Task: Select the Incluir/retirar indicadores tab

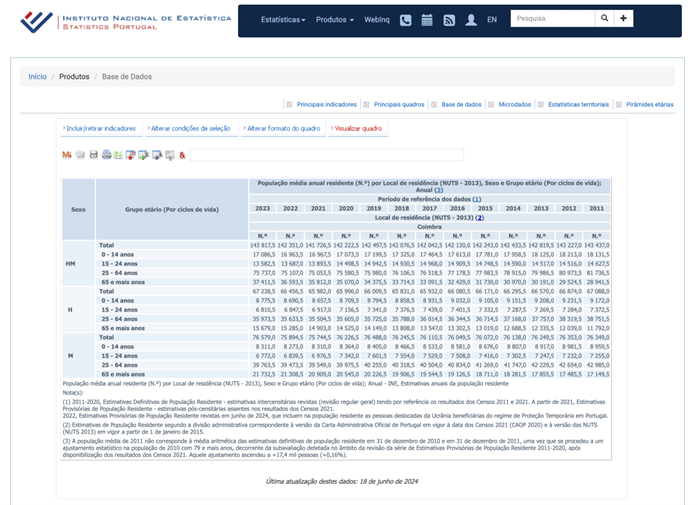Action: point(101,128)
